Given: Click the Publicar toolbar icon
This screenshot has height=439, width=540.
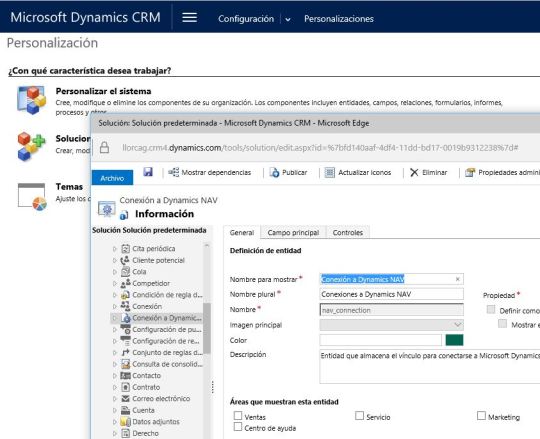Looking at the screenshot, I should click(x=274, y=172).
